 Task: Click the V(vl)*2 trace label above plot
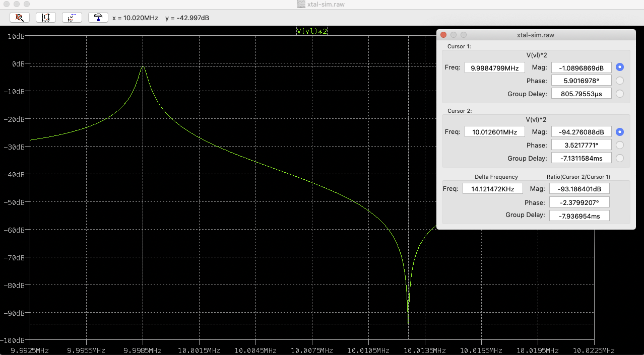312,31
